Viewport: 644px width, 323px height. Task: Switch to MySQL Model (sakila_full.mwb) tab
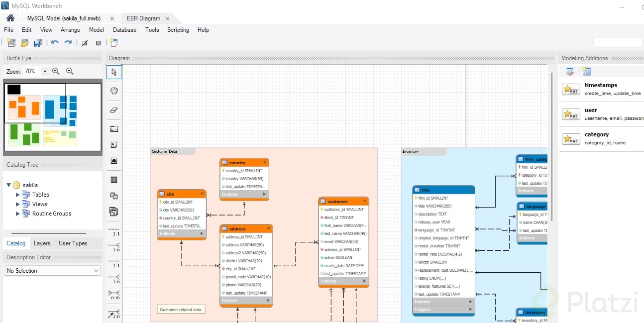[x=64, y=18]
